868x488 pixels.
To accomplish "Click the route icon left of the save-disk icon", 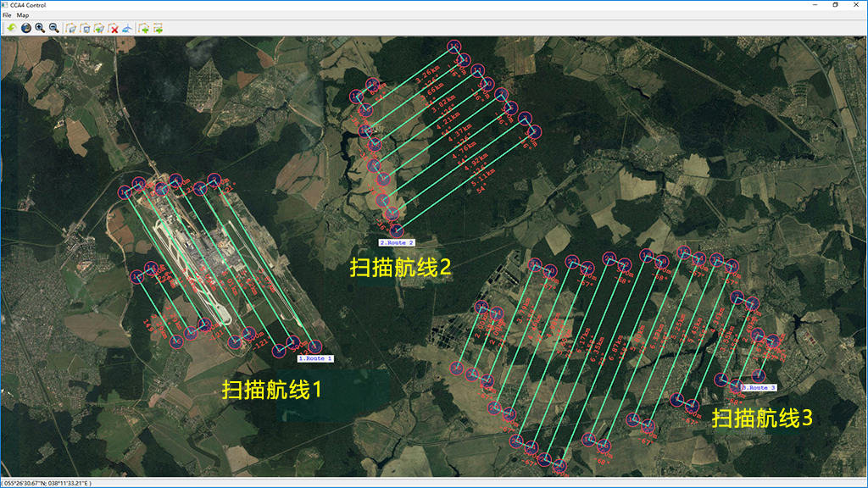I will point(71,28).
